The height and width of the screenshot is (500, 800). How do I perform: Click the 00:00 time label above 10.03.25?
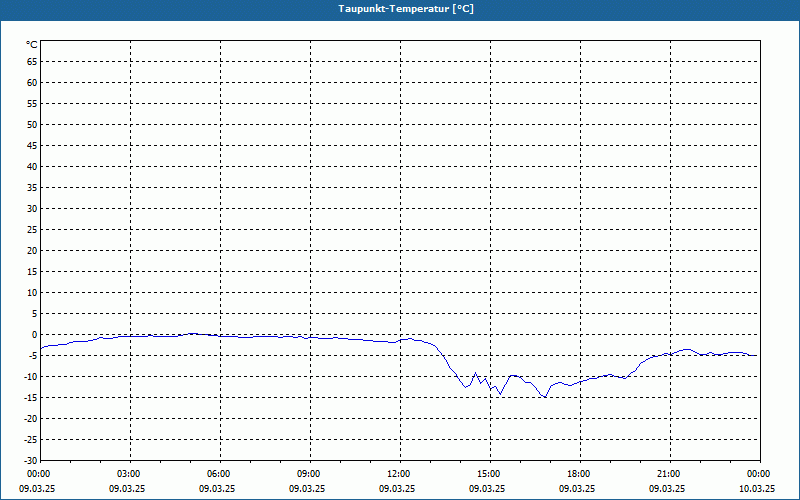[759, 474]
